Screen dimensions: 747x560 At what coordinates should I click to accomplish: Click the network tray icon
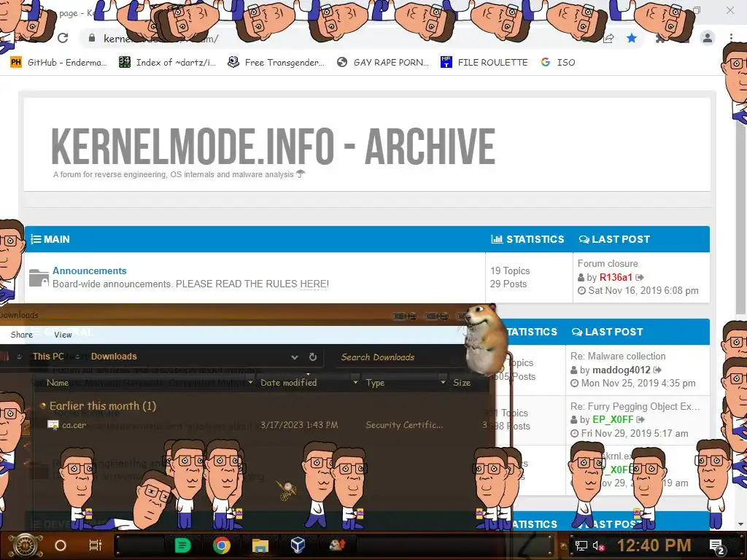[x=581, y=545]
